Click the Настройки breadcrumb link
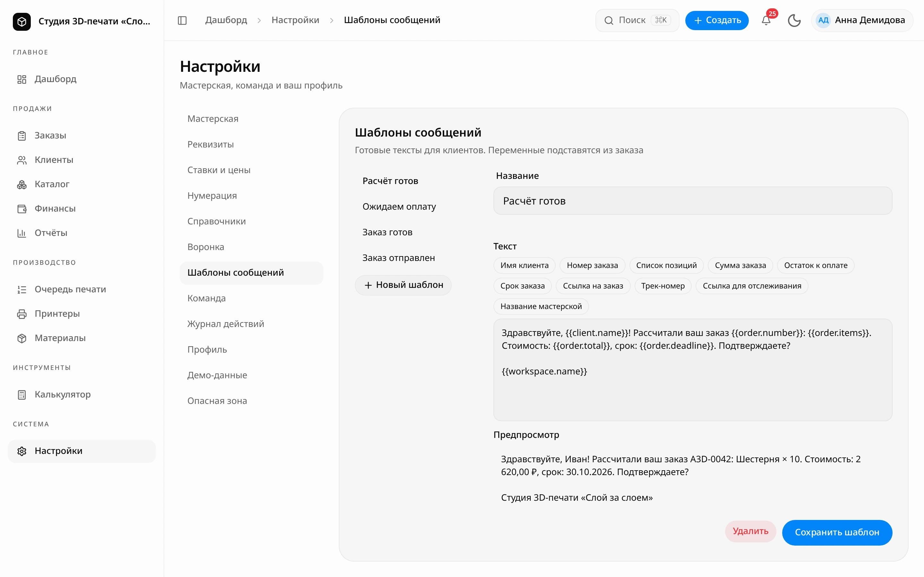The image size is (924, 577). 295,20
